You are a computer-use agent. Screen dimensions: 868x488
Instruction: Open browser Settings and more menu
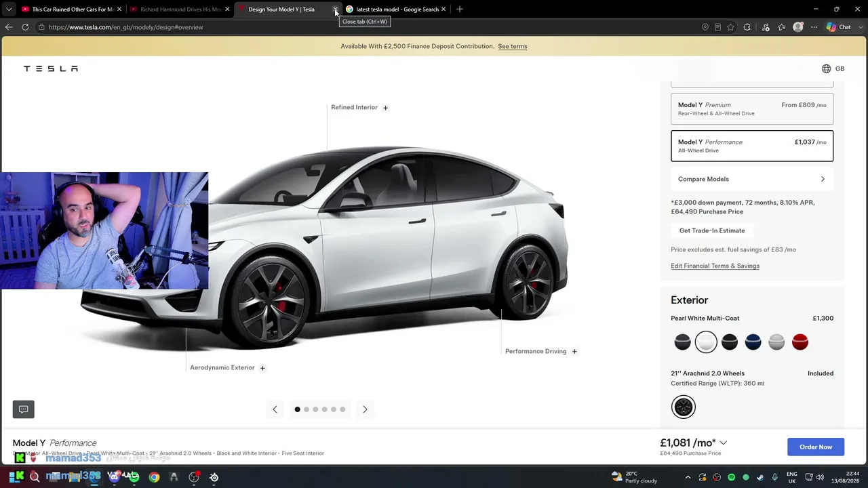[x=814, y=27]
